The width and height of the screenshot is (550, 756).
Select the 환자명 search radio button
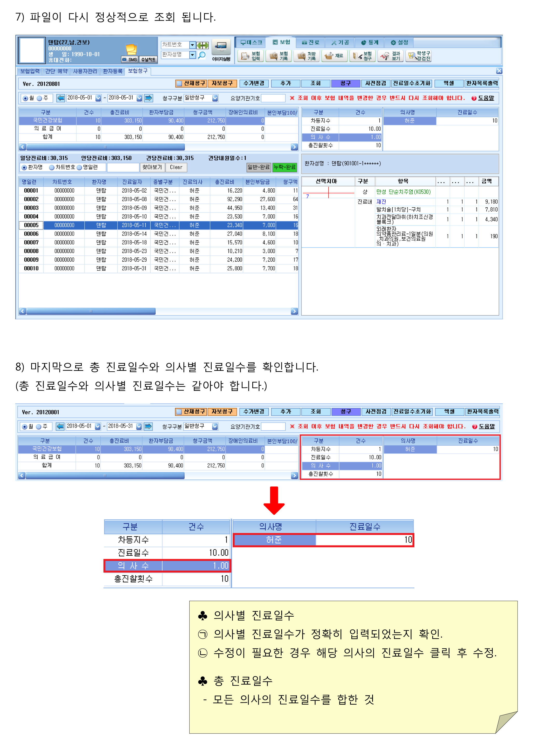click(x=24, y=167)
